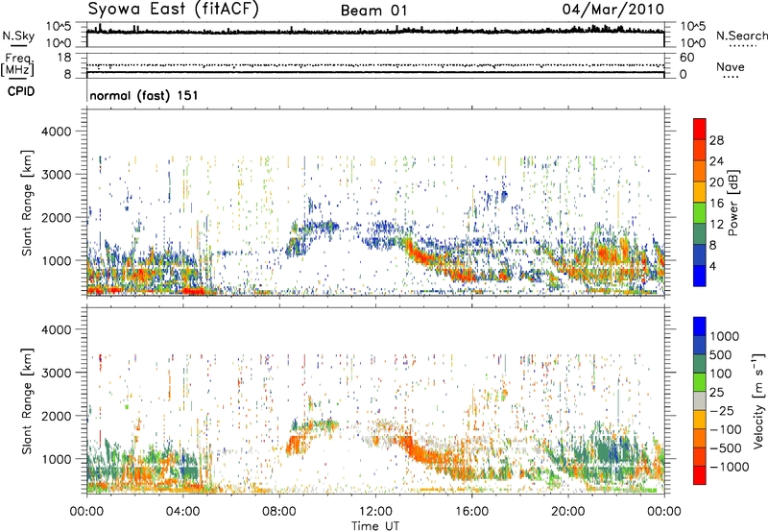Screen dimensions: 768x532
Task: Click the "28" label on the power colorbar
Action: coord(716,140)
